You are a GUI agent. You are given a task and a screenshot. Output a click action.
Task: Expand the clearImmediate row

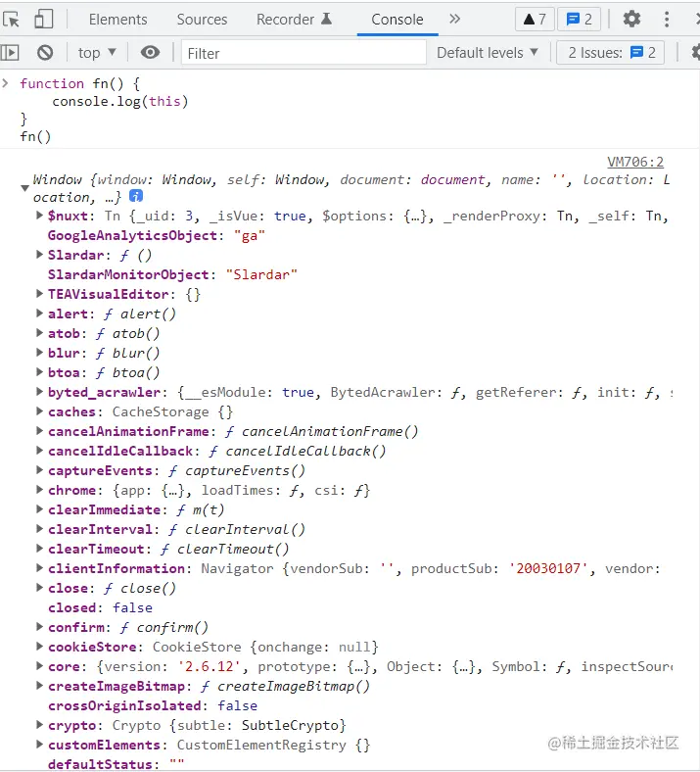(40, 509)
